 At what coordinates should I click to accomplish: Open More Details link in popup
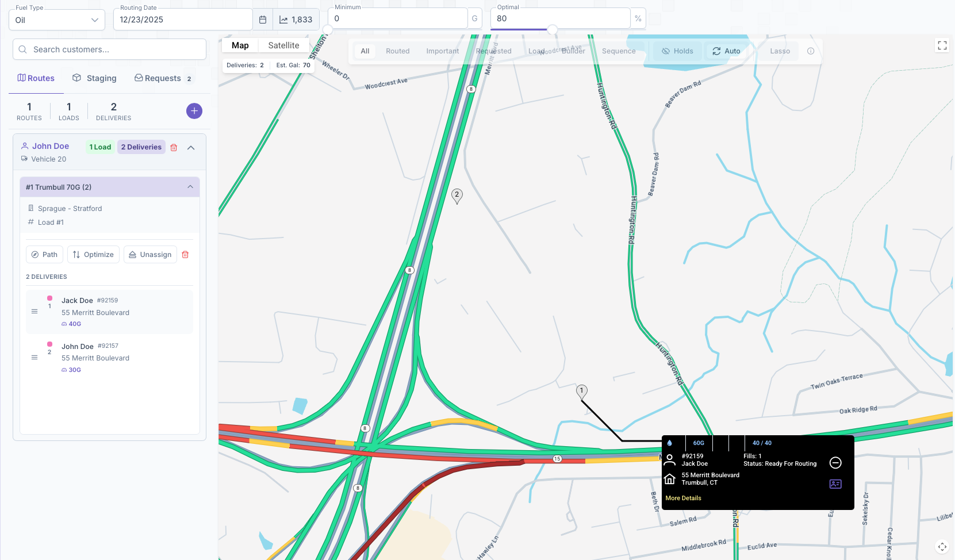(x=683, y=498)
